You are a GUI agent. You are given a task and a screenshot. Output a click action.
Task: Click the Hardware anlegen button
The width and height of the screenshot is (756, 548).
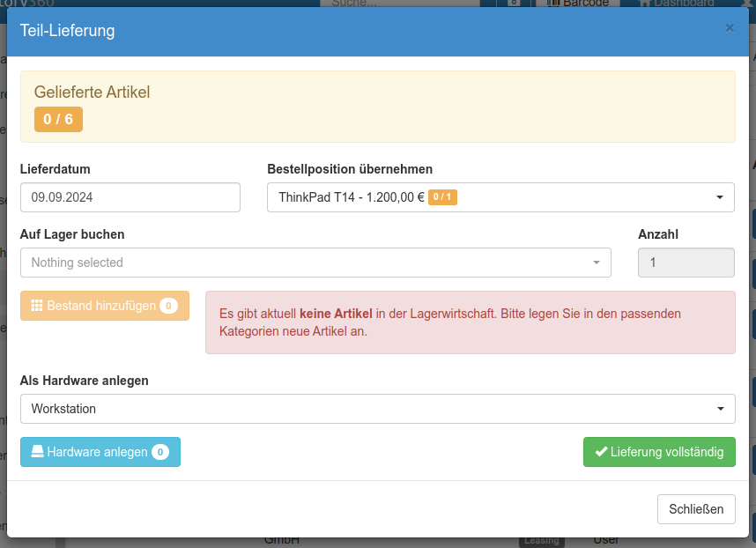100,452
